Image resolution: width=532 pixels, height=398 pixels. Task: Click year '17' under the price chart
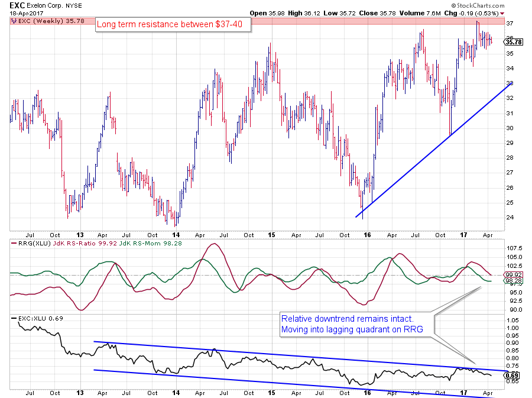pos(463,235)
